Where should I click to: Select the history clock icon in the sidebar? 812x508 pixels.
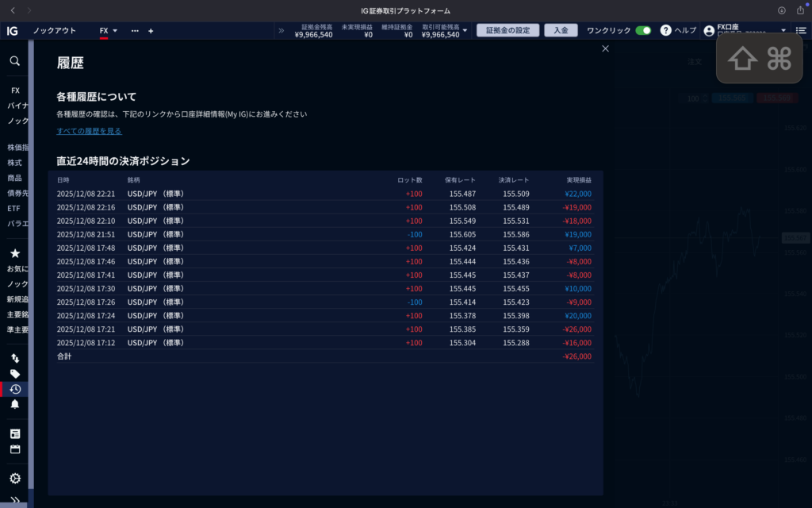(x=14, y=389)
